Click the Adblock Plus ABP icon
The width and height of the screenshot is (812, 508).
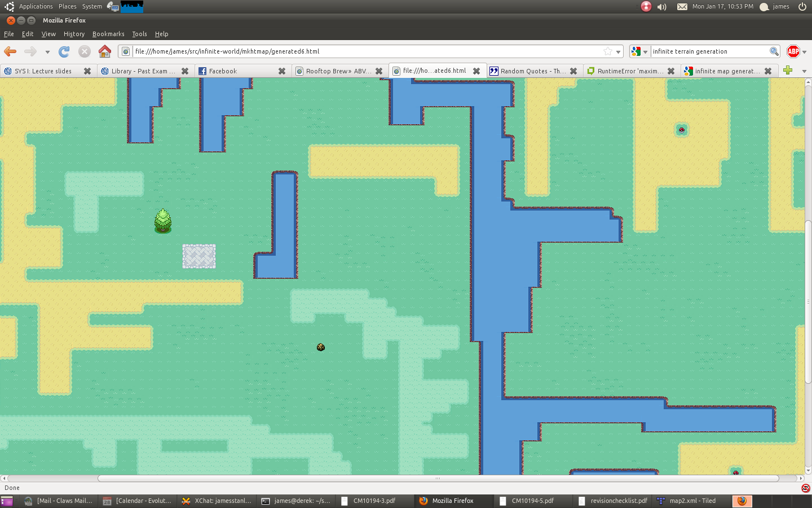coord(793,51)
